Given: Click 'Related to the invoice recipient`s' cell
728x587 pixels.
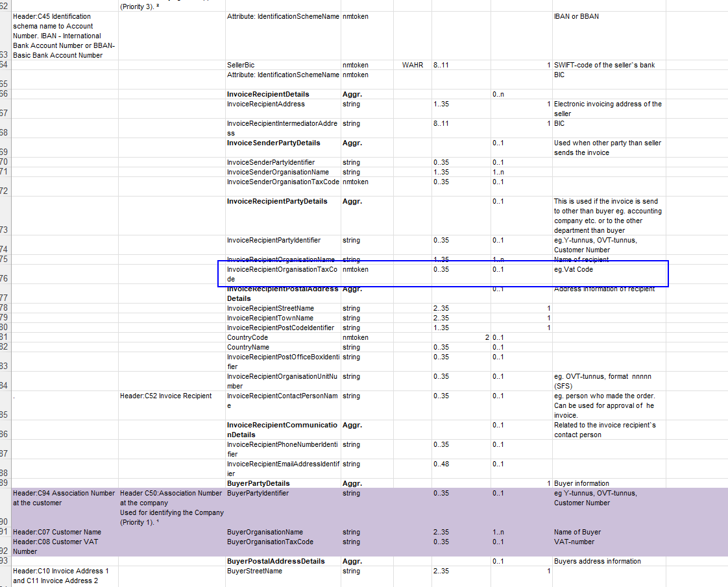Looking at the screenshot, I should tap(609, 429).
